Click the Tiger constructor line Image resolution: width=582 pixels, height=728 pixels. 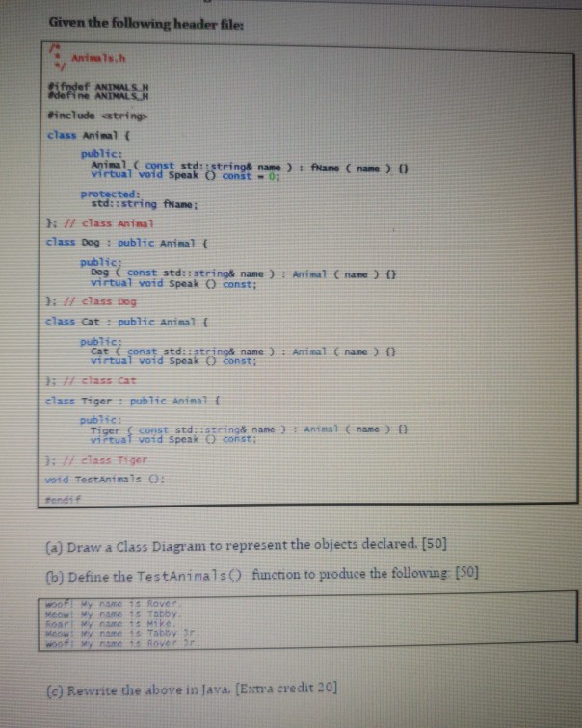[x=249, y=429]
